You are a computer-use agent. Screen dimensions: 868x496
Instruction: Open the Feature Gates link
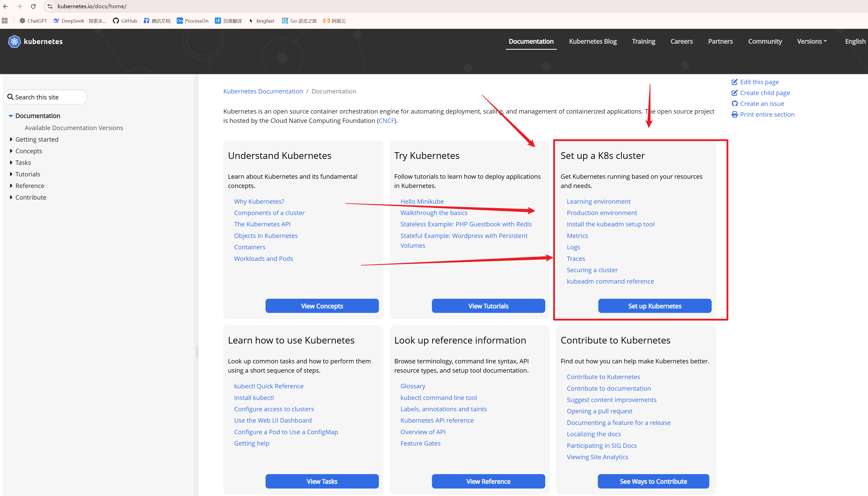[420, 443]
